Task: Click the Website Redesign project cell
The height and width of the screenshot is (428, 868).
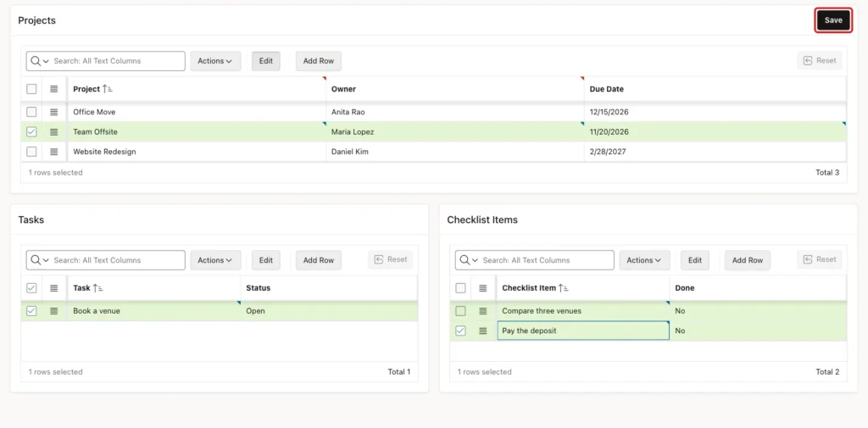Action: click(x=197, y=152)
